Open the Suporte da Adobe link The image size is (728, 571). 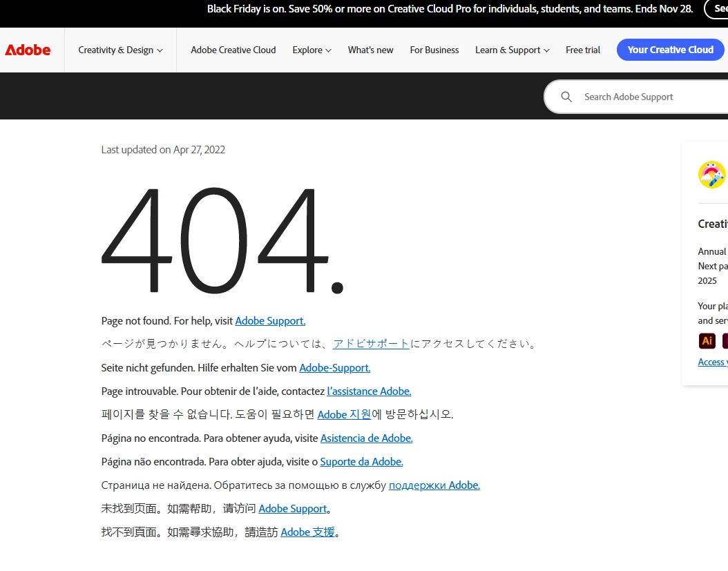tap(362, 462)
